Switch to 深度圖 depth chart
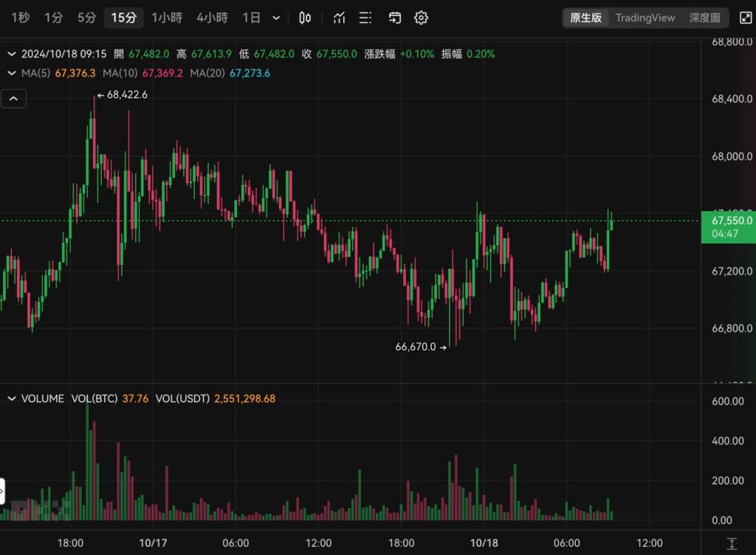The height and width of the screenshot is (555, 756). coord(704,18)
